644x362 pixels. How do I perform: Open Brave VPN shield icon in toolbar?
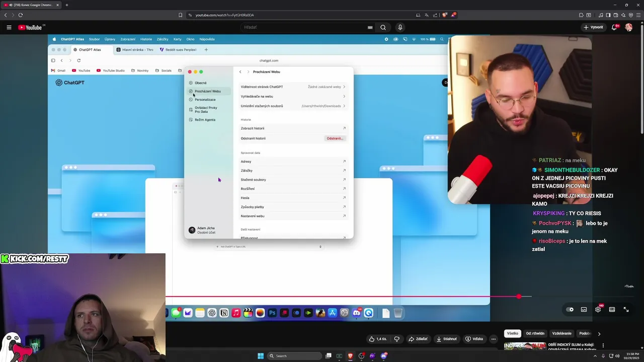click(x=631, y=15)
